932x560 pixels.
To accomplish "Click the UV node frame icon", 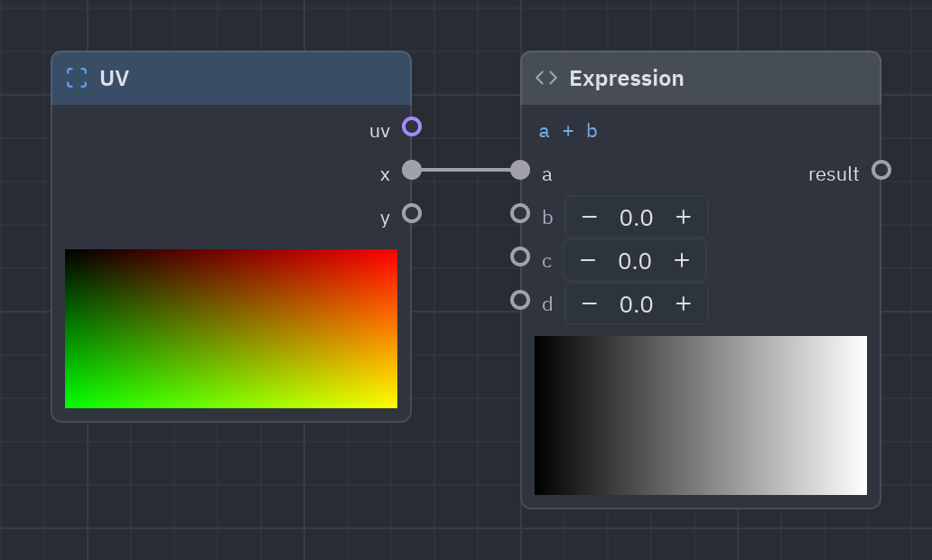I will pyautogui.click(x=77, y=78).
